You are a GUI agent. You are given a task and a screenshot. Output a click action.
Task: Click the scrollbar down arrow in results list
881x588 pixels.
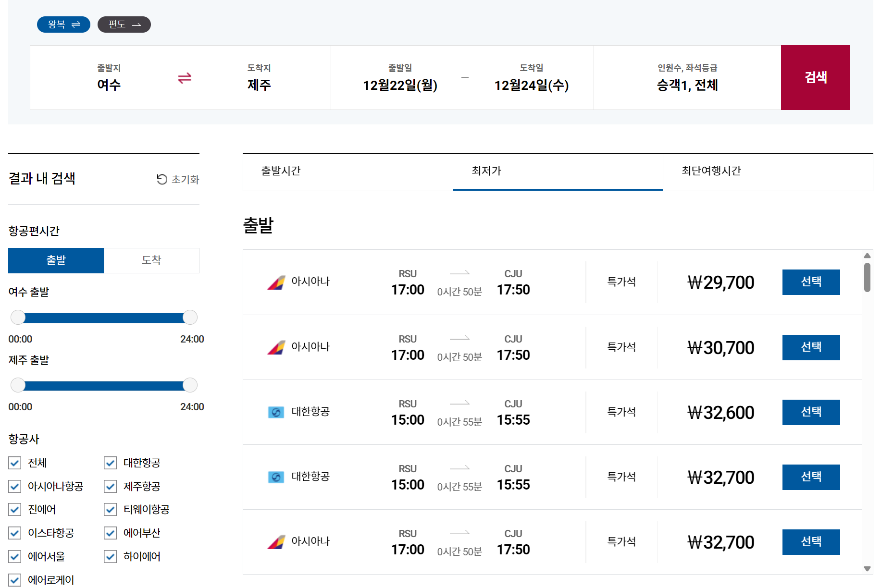coord(867,569)
